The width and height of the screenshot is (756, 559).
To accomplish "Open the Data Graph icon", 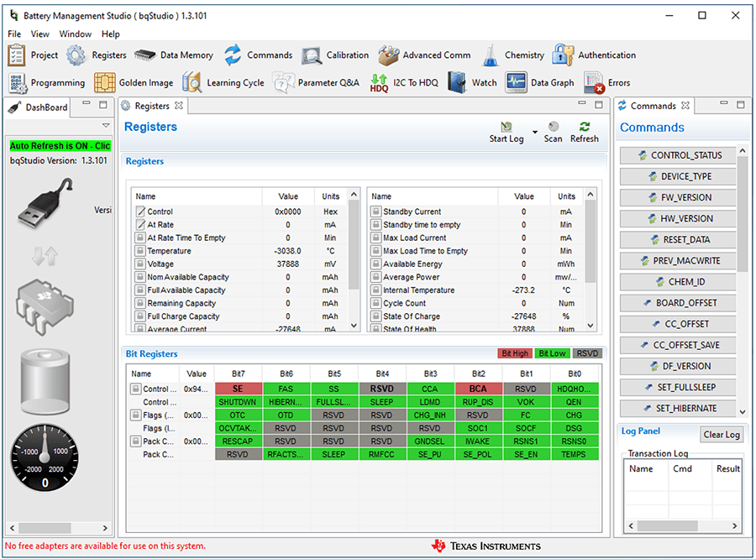I will pos(516,82).
